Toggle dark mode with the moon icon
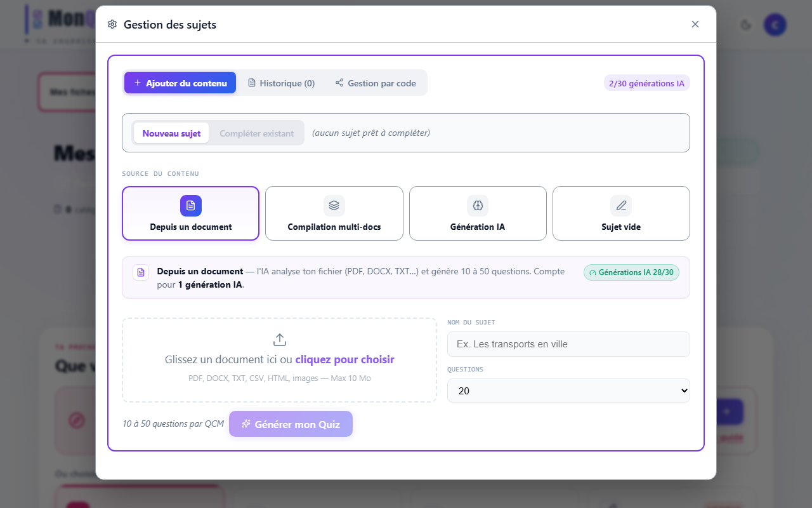The image size is (812, 508). click(x=746, y=25)
